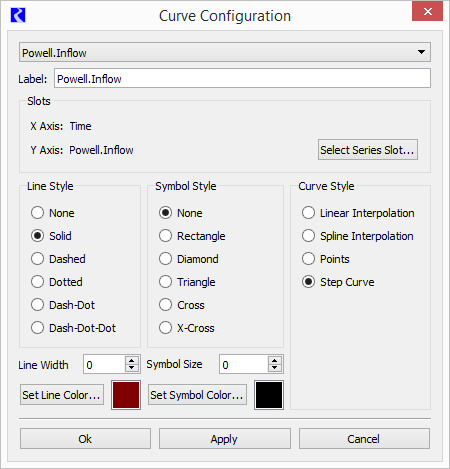
Task: Set curve style to Linear Interpolation
Action: [358, 213]
